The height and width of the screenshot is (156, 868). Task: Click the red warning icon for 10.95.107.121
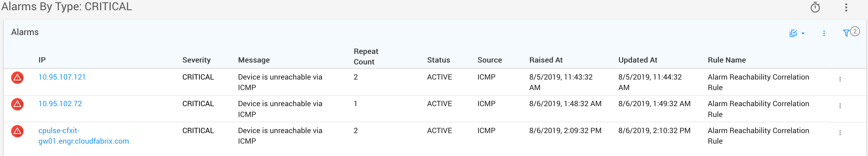tap(17, 78)
